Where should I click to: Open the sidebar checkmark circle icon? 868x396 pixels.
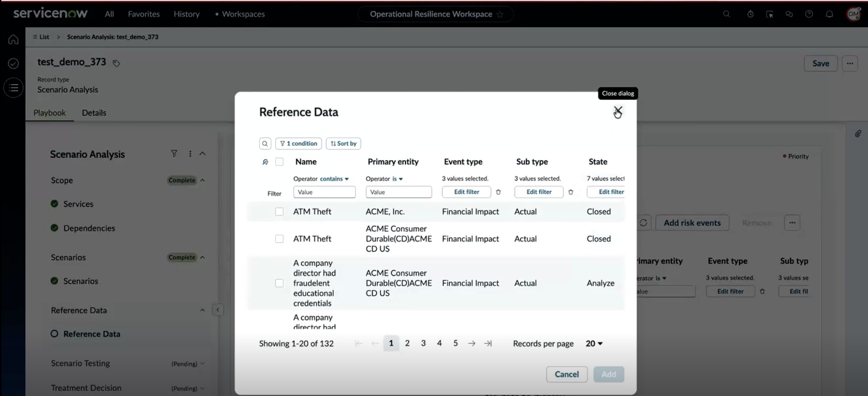(x=14, y=64)
